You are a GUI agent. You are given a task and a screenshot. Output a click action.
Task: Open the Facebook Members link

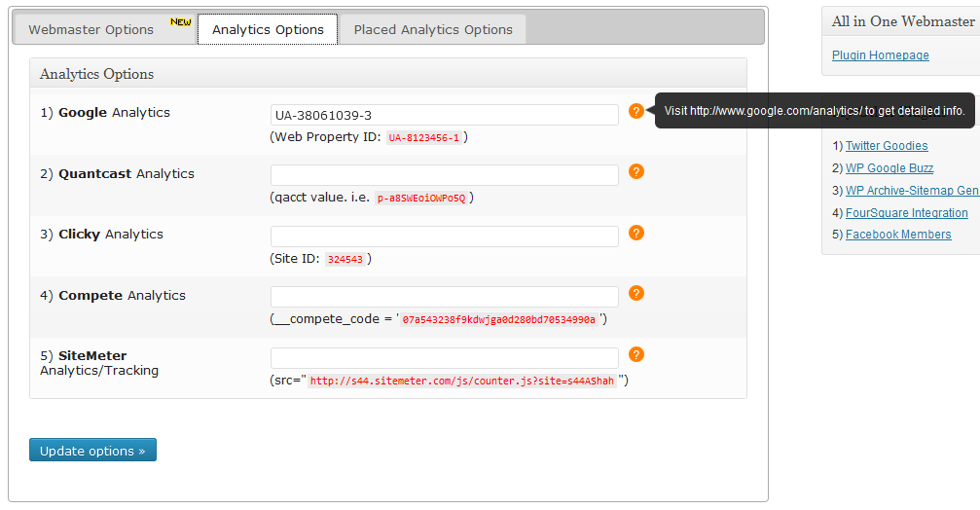pyautogui.click(x=898, y=235)
